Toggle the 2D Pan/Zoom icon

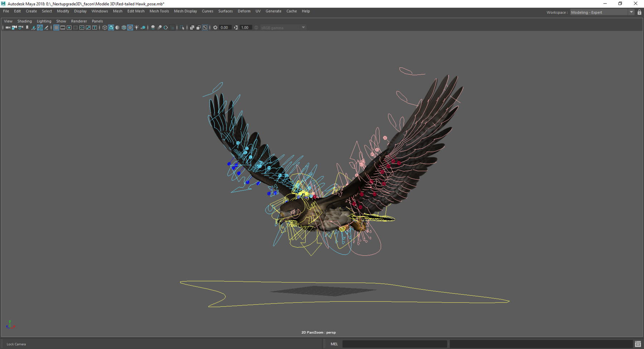point(40,28)
